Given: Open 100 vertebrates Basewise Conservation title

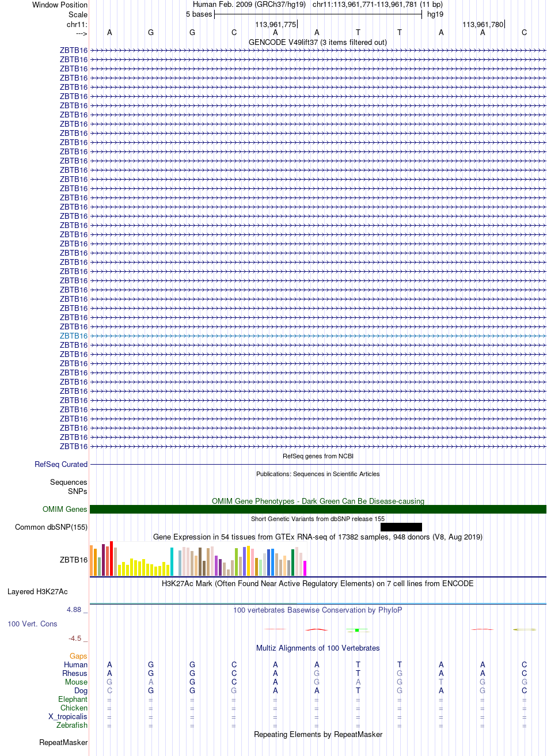Looking at the screenshot, I should click(x=318, y=610).
